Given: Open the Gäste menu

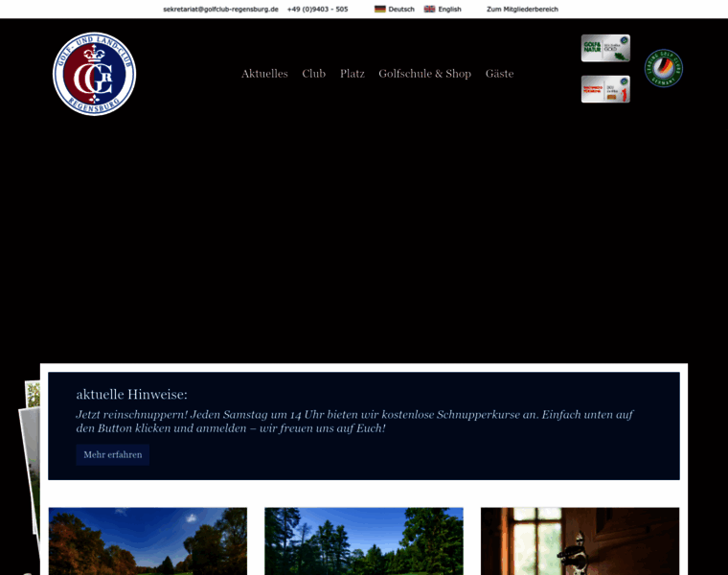Looking at the screenshot, I should (500, 74).
